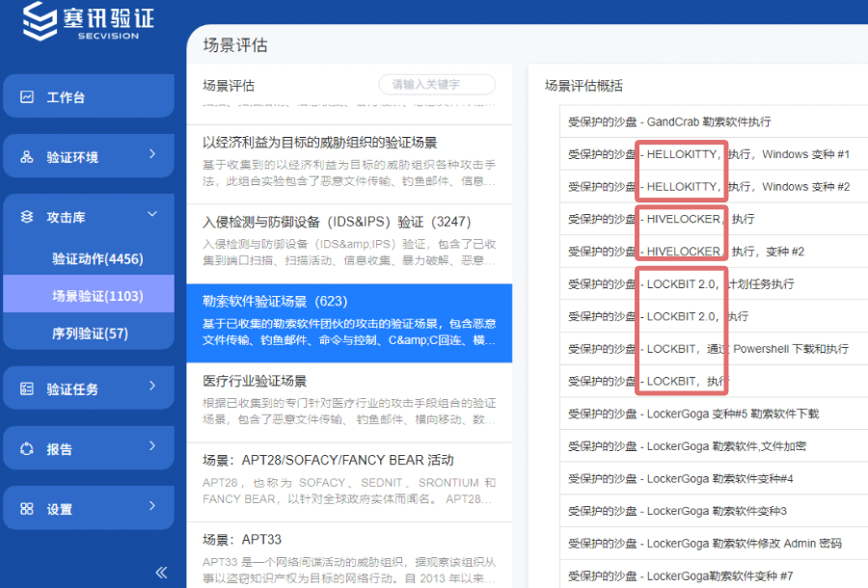
Task: Select 场景: APT33 card
Action: (x=349, y=555)
